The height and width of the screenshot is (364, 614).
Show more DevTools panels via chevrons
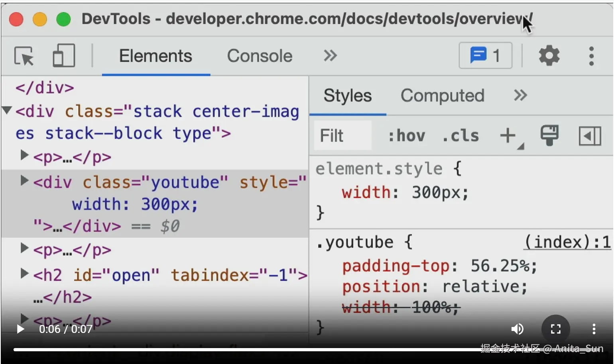pyautogui.click(x=330, y=55)
